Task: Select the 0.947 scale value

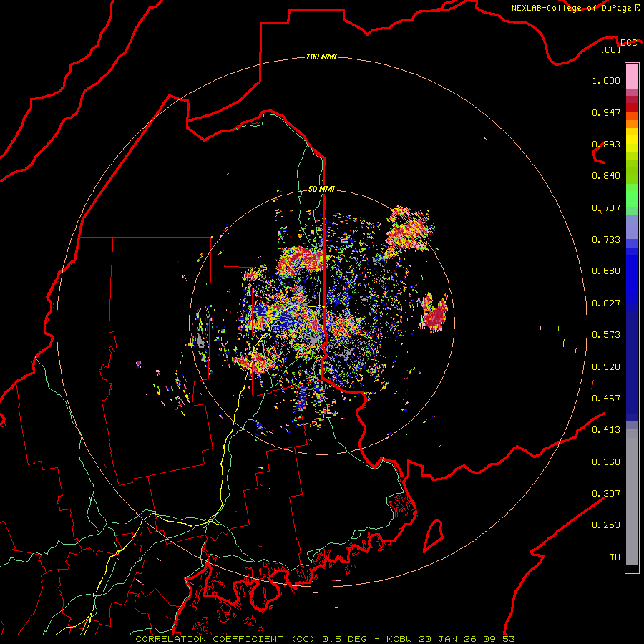Action: [606, 112]
